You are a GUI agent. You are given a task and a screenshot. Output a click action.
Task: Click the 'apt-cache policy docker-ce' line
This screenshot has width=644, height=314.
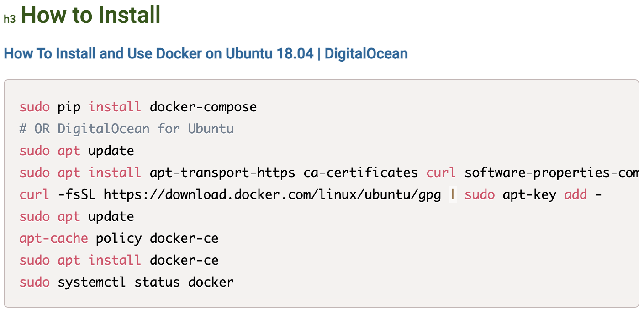coord(119,238)
